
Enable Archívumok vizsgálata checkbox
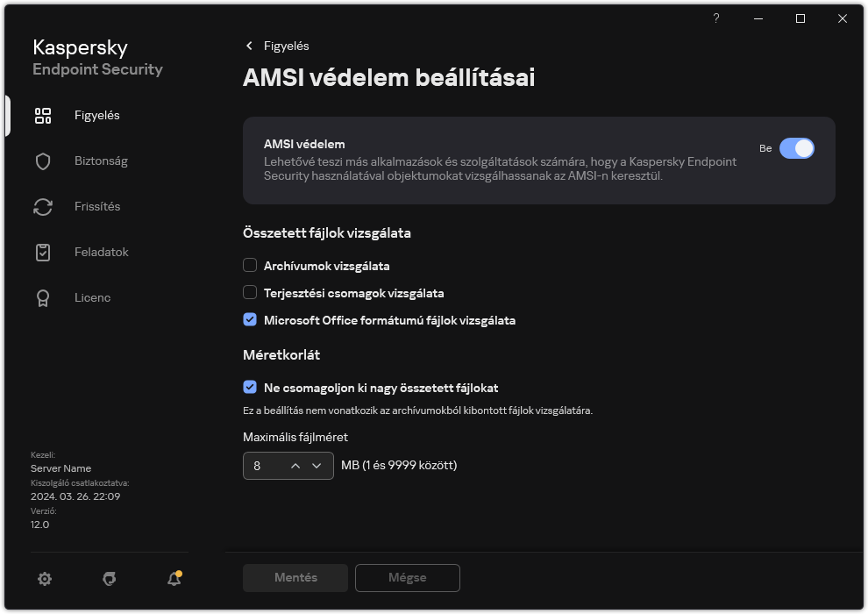pyautogui.click(x=250, y=265)
